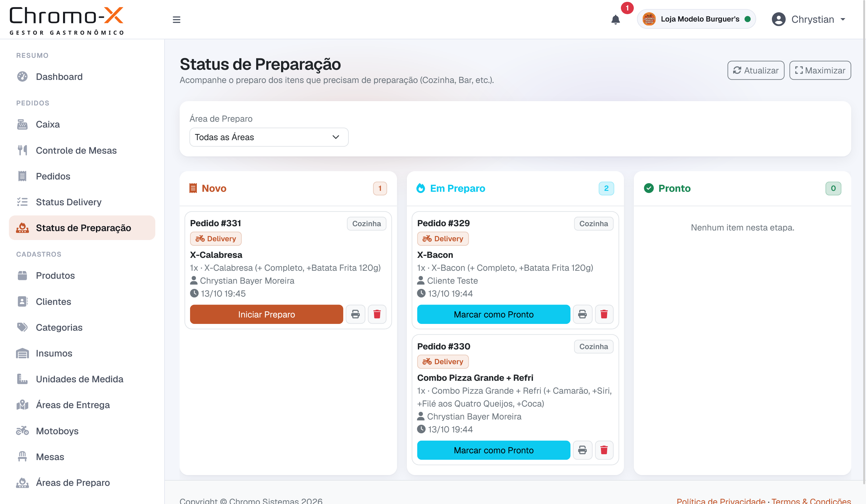
Task: Open Mesas in the sidebar
Action: click(82, 457)
